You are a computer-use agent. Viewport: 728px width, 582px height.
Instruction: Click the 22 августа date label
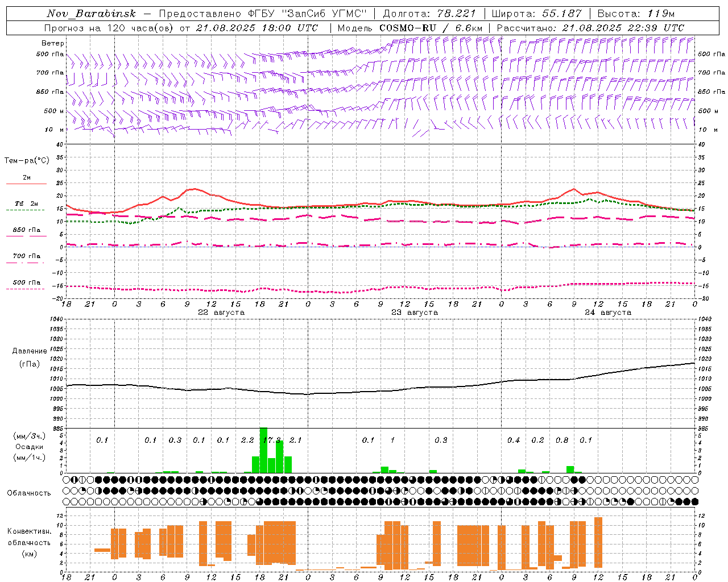pyautogui.click(x=221, y=313)
